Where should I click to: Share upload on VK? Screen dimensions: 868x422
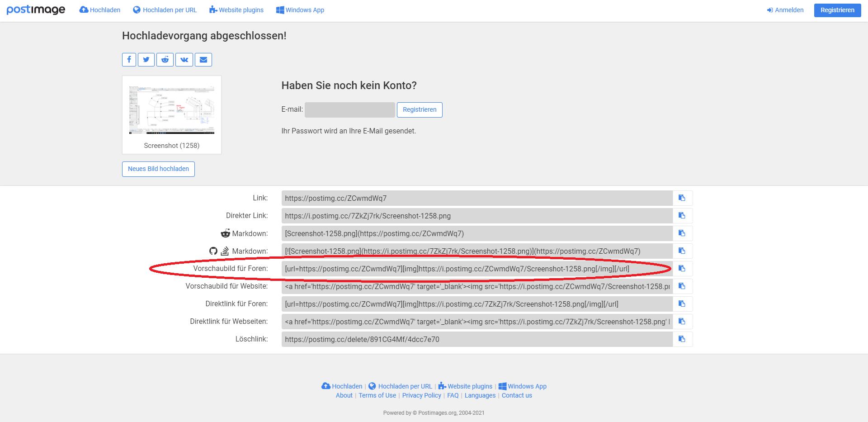pos(184,60)
